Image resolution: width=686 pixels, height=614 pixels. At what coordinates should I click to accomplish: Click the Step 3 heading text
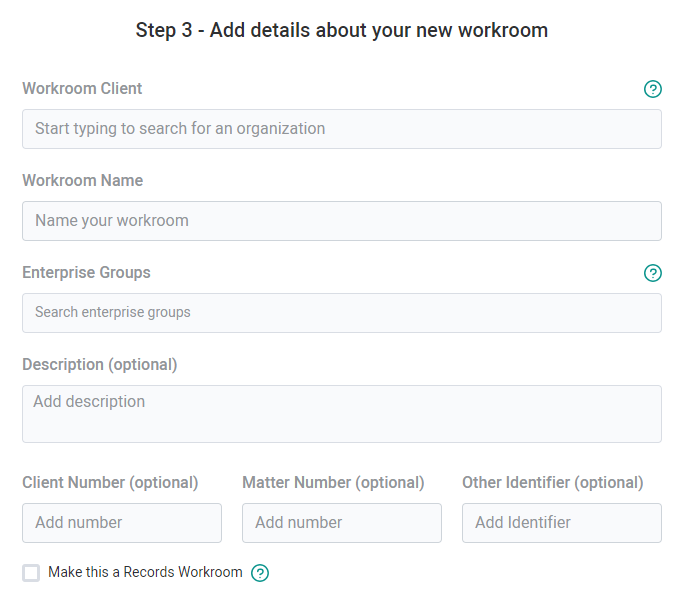pos(342,30)
